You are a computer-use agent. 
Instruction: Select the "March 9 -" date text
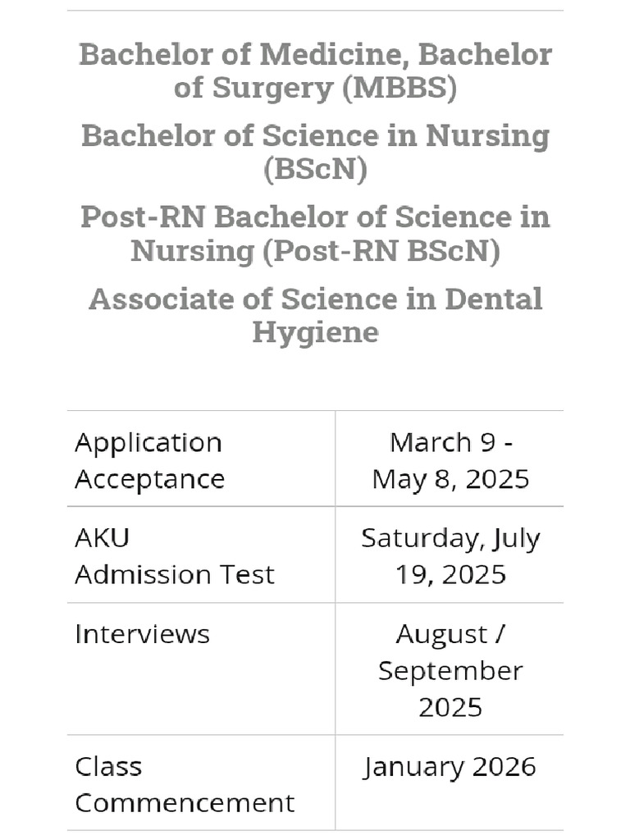(x=450, y=442)
